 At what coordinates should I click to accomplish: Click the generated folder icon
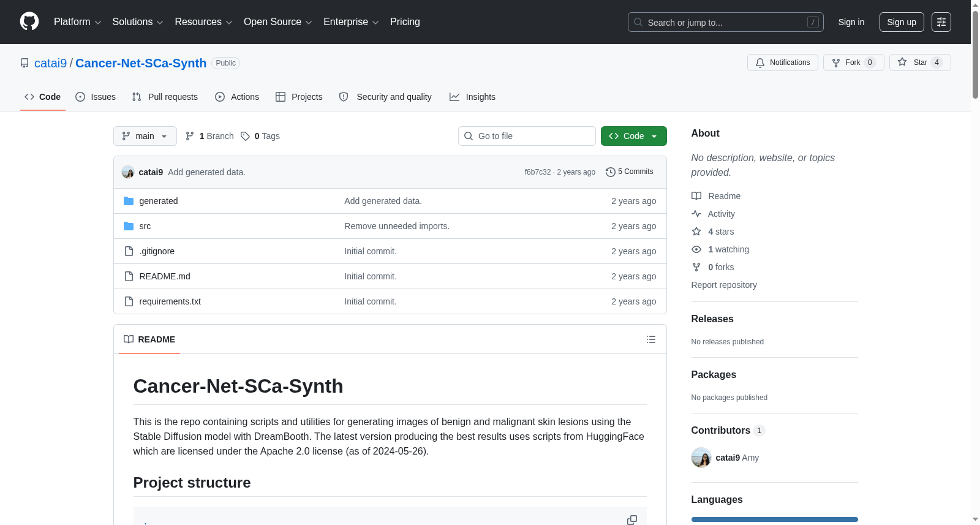click(x=129, y=201)
